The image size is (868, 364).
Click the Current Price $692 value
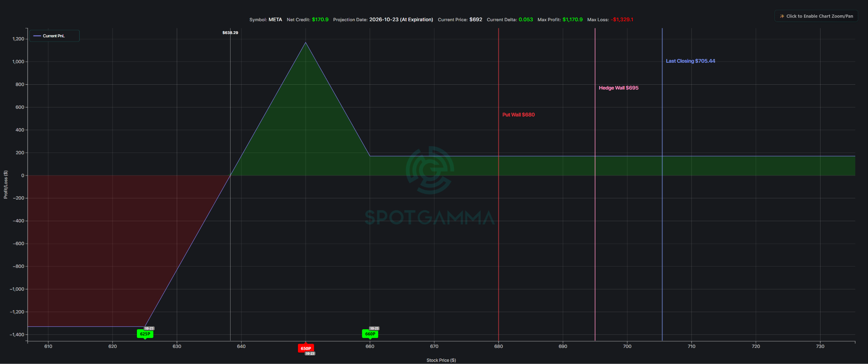(476, 19)
